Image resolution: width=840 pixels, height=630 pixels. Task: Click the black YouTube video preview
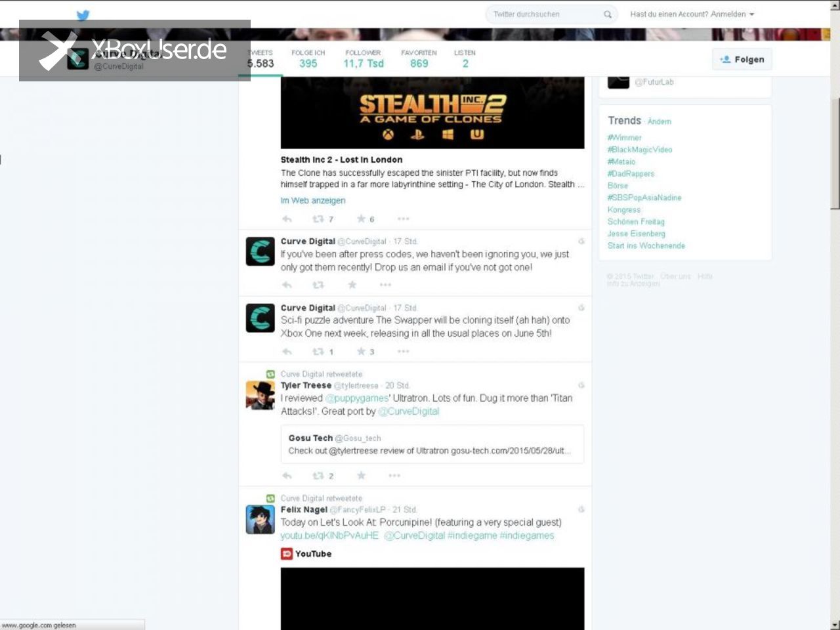(432, 598)
